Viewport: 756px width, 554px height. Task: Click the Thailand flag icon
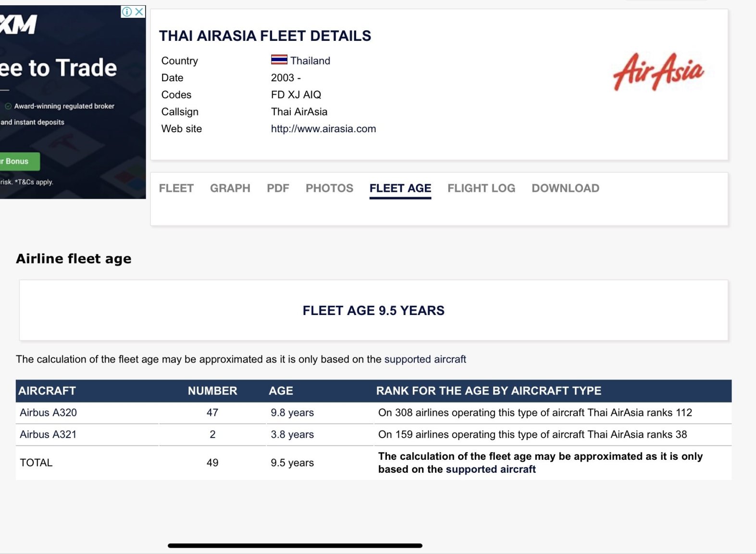(279, 60)
